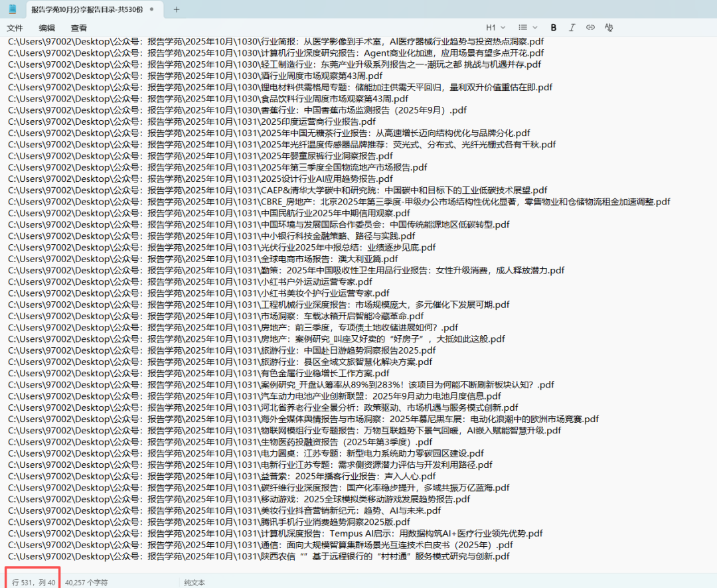Click the unsaved-changes dot on the tab
The image size is (717, 588).
[151, 9]
